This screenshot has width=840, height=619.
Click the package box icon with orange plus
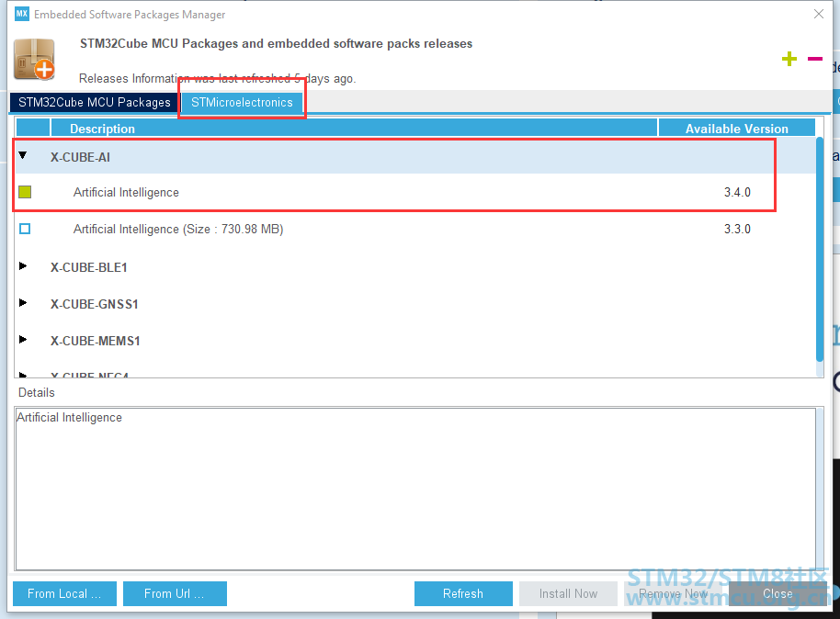(x=34, y=60)
